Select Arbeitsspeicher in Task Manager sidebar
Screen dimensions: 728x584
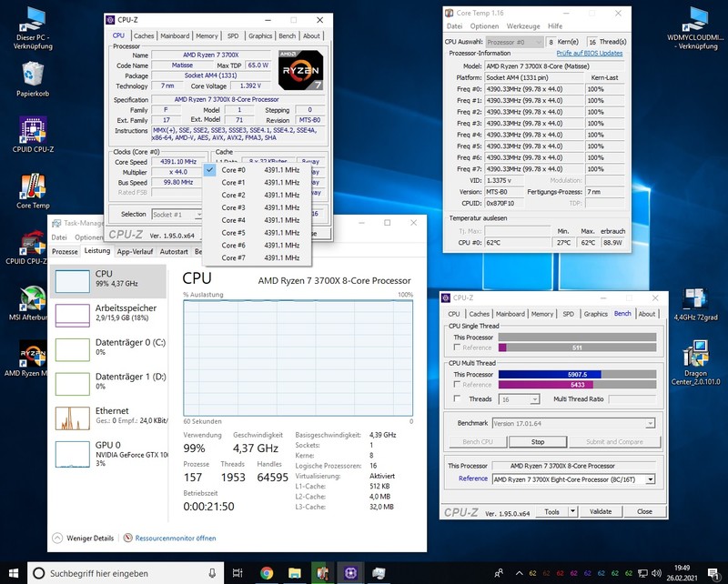click(108, 315)
